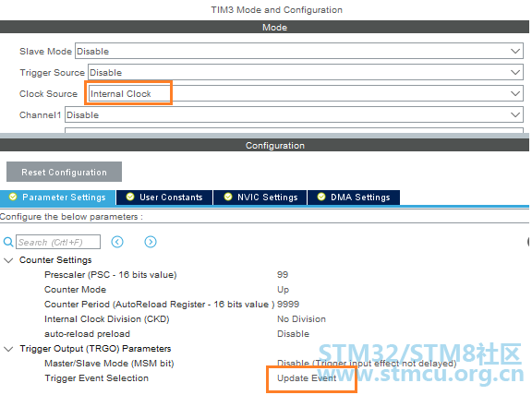Switch to the User Constants tab
Viewport: 532px width, 395px height.
tap(164, 197)
